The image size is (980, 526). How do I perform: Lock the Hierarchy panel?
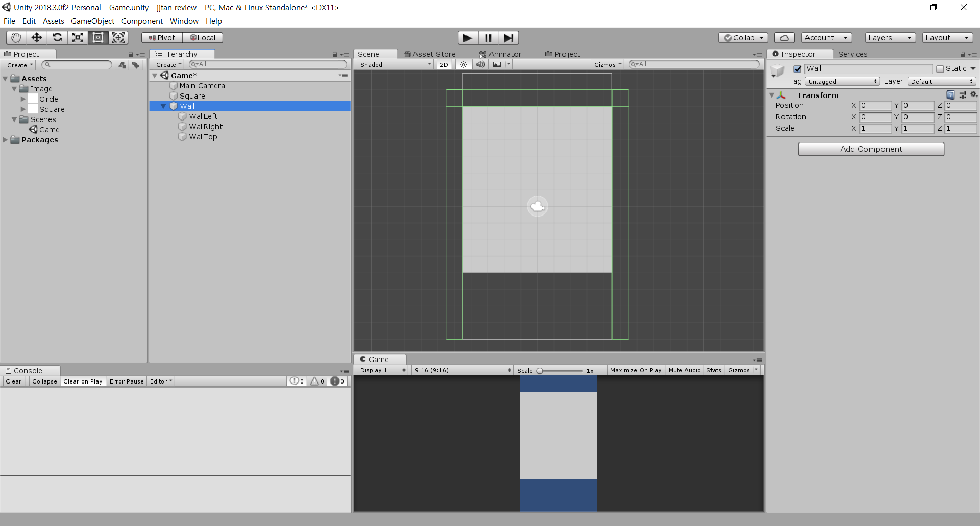[x=335, y=54]
